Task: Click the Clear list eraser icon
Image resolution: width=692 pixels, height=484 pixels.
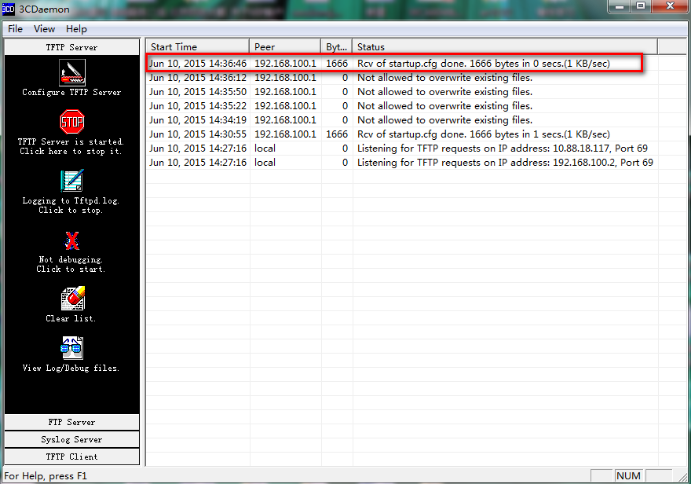Action: point(72,298)
